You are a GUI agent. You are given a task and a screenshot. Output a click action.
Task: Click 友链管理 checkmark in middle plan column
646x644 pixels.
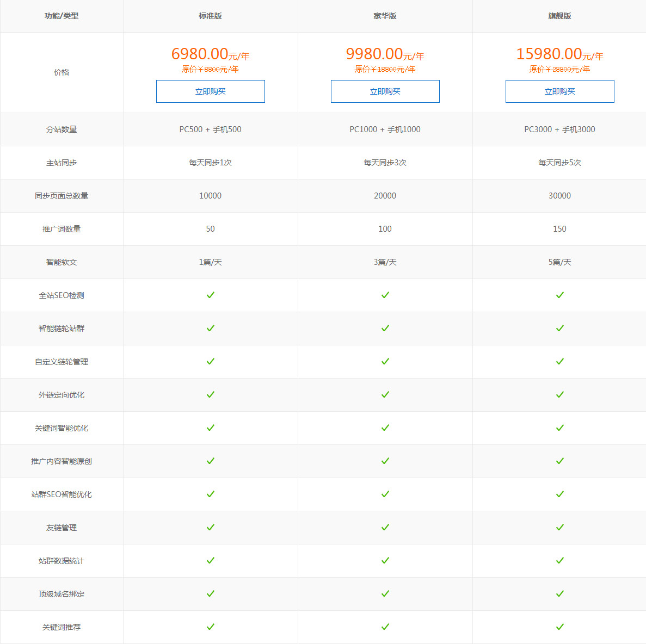click(x=385, y=527)
